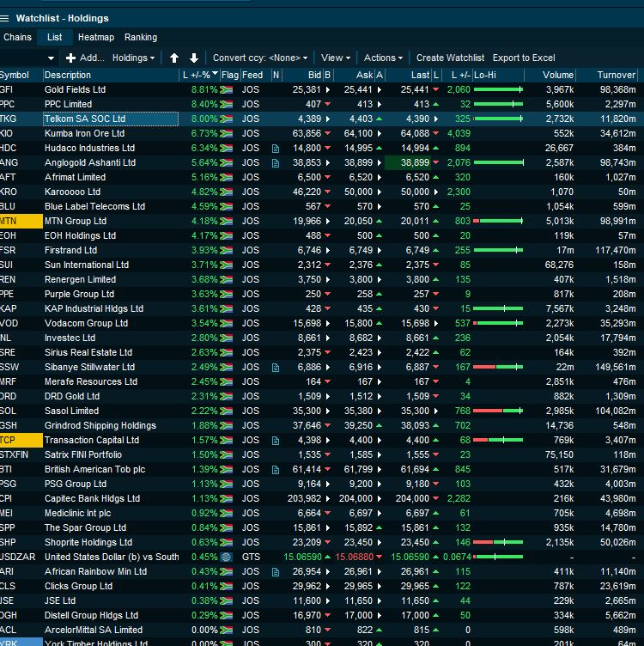Open the dropdown arrow left of Add
The image size is (644, 646).
pos(51,58)
